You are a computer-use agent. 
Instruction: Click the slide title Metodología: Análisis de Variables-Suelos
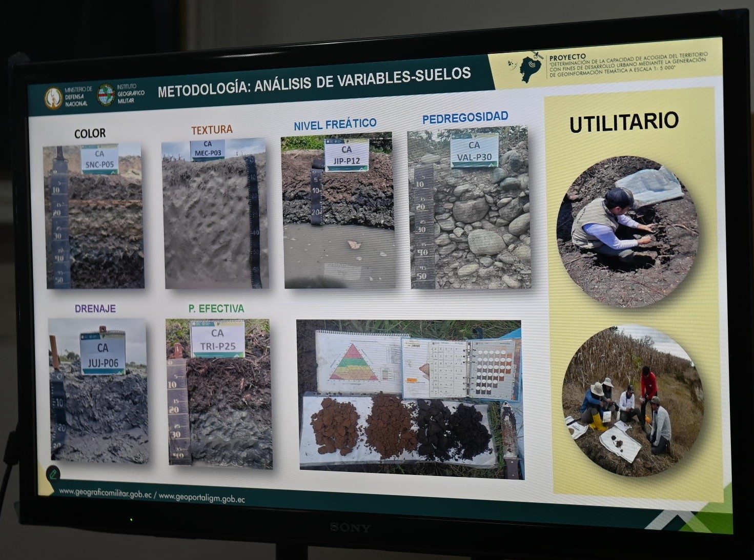tap(314, 82)
